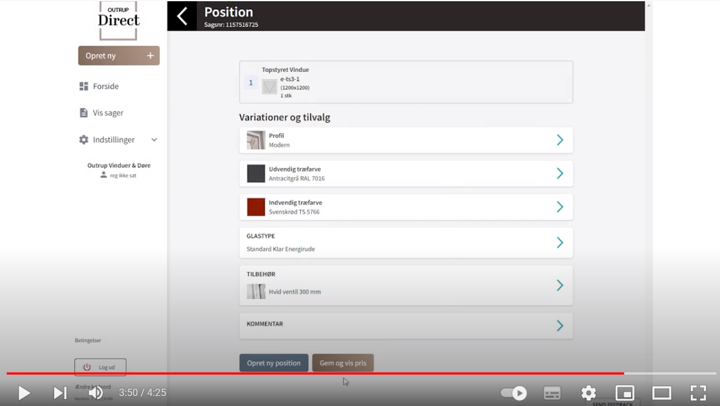Skip to next video
Image resolution: width=720 pixels, height=406 pixels.
point(60,393)
